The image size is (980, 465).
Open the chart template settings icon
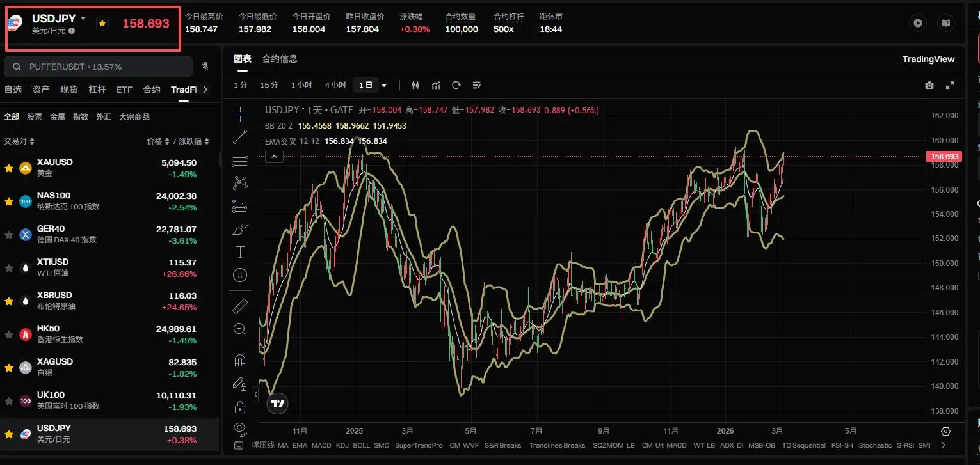[477, 85]
